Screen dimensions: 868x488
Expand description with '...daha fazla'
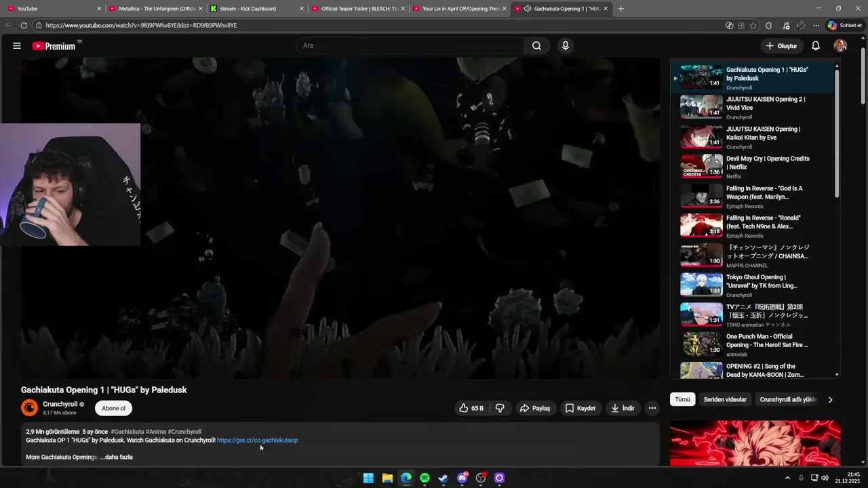click(117, 457)
